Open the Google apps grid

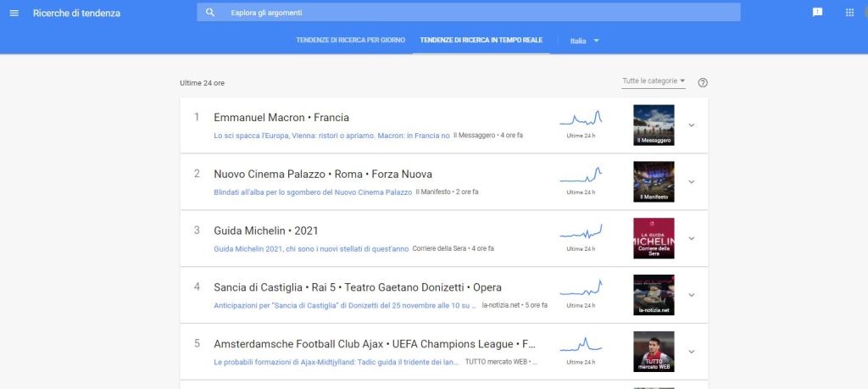point(849,13)
